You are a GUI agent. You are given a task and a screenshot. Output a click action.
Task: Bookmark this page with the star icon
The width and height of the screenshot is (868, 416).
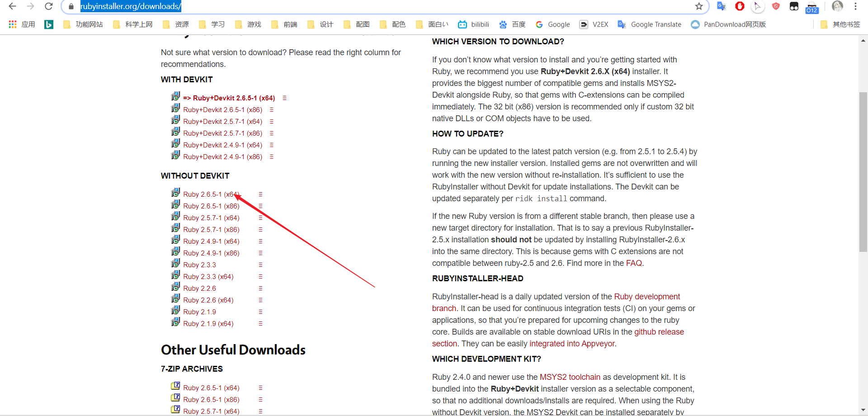tap(699, 6)
